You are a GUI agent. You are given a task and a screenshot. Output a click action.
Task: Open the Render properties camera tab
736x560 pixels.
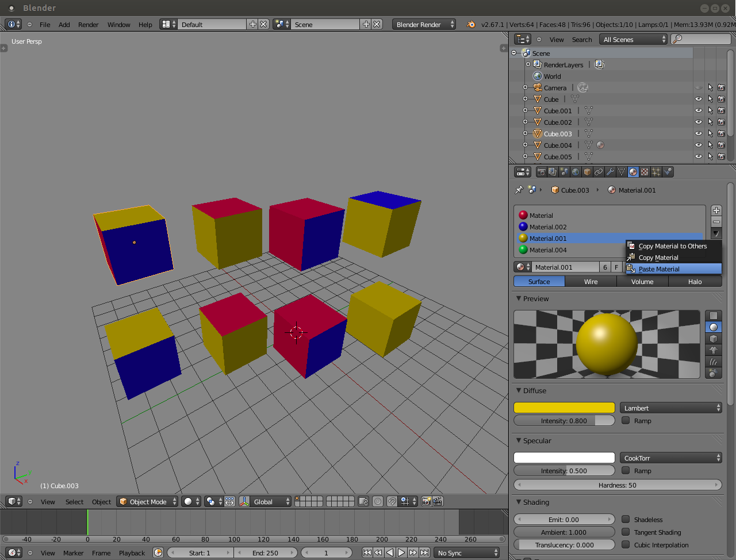[x=541, y=172]
